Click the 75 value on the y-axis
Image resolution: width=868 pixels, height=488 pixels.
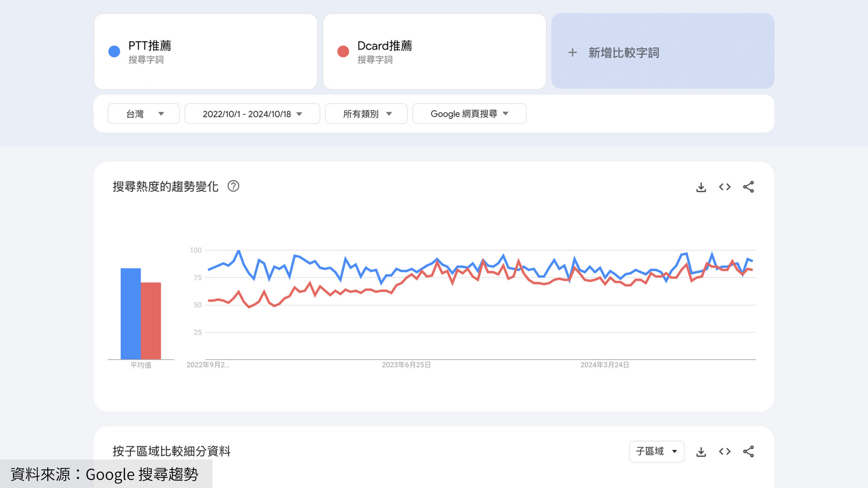(198, 278)
